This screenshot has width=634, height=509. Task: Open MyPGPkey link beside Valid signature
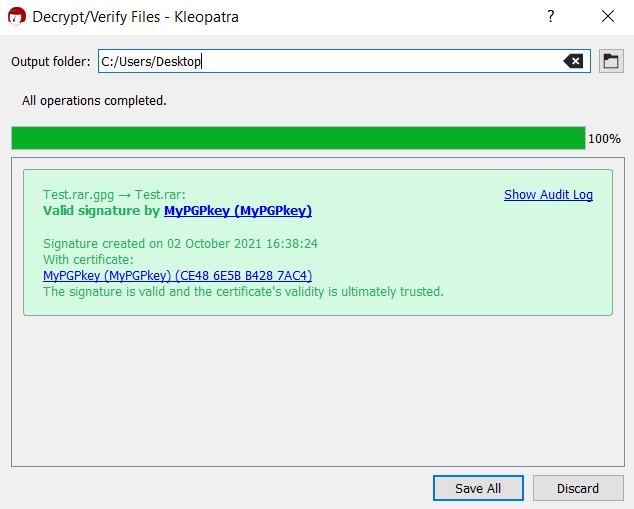pos(238,211)
